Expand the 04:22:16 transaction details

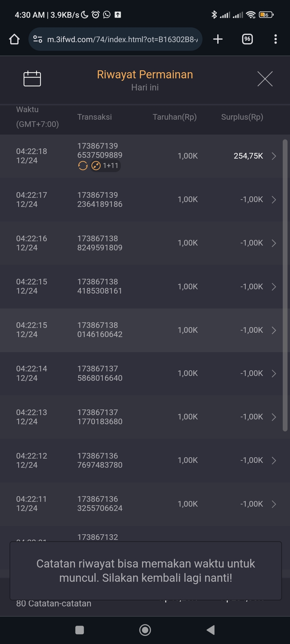tap(274, 243)
